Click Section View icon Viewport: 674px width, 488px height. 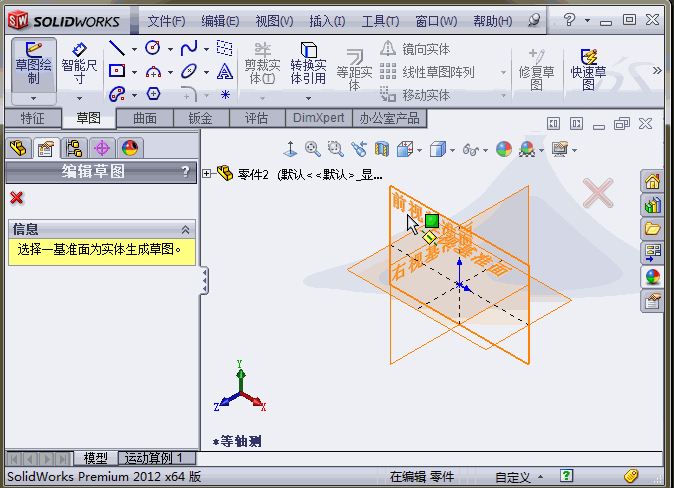(382, 149)
